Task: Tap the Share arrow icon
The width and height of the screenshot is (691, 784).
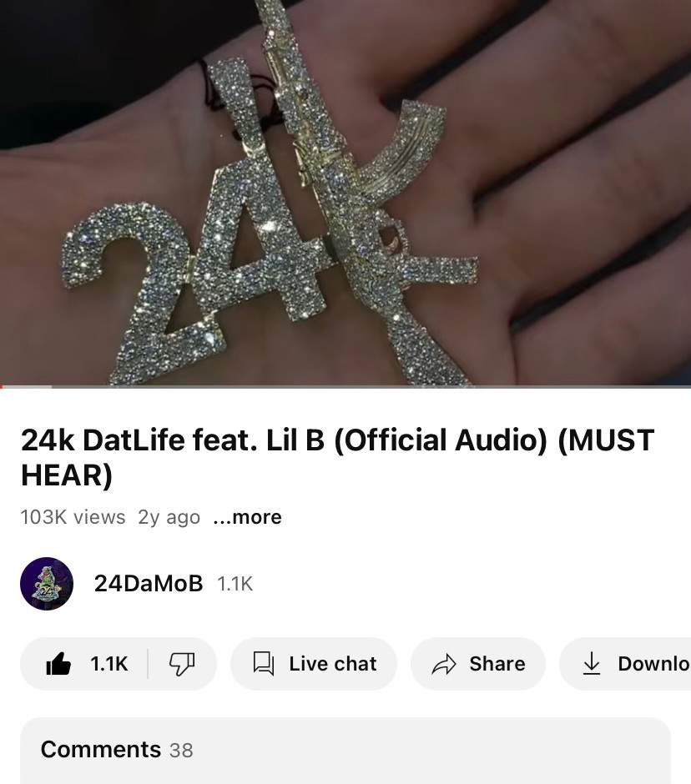Action: [x=444, y=664]
